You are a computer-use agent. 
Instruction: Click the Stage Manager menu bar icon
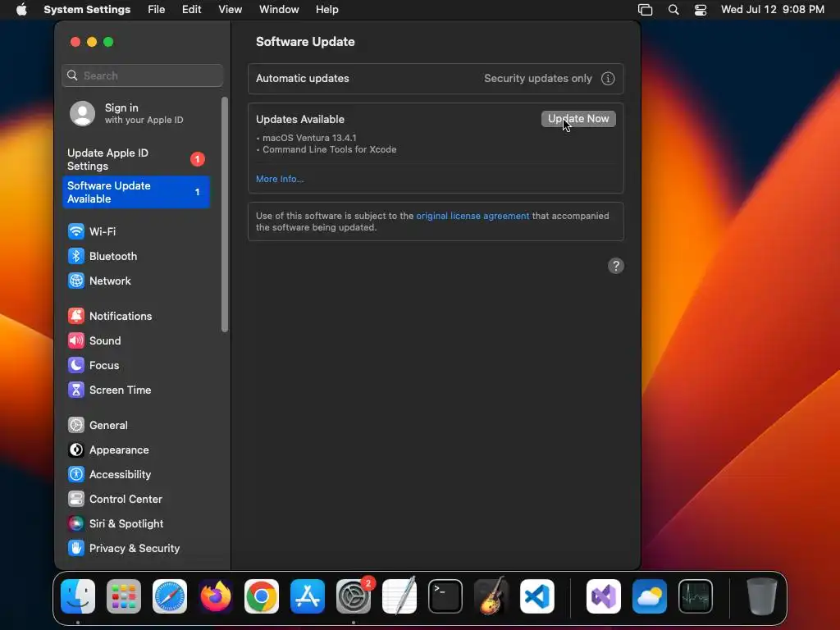[645, 10]
